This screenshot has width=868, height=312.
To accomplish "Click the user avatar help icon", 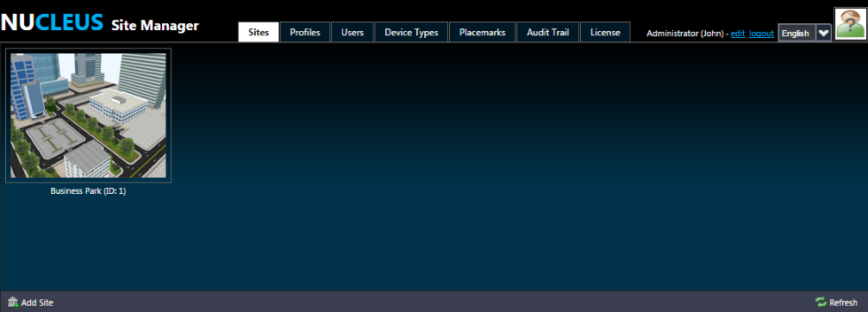I will click(x=851, y=24).
